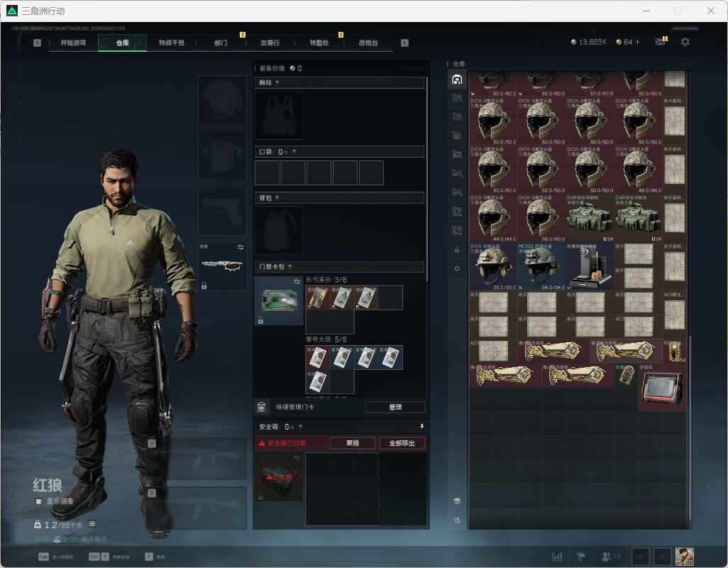Select the empty pistol equipment slot

click(222, 212)
